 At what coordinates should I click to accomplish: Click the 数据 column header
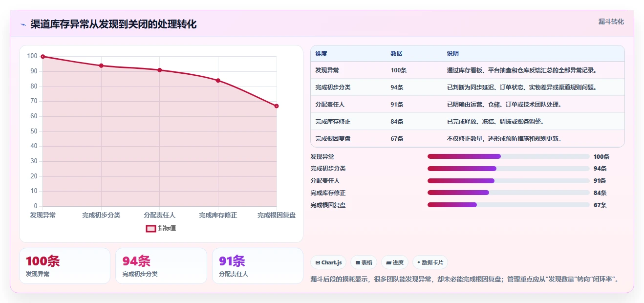click(x=396, y=54)
